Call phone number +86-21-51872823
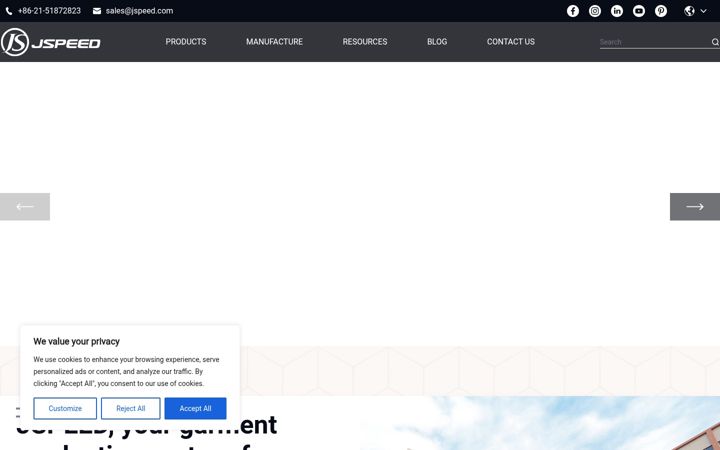Viewport: 720px width, 450px height. tap(49, 11)
